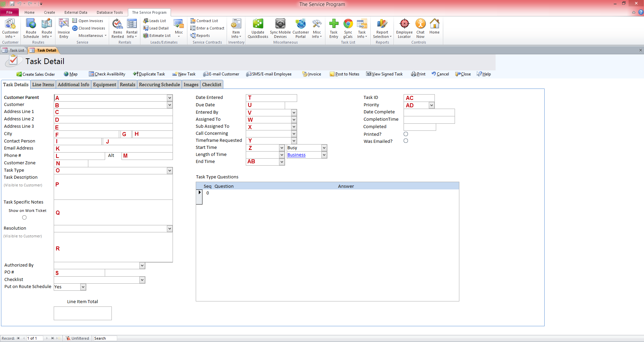This screenshot has height=342, width=644.
Task: Open the Database Tools ribbon tab
Action: click(109, 12)
